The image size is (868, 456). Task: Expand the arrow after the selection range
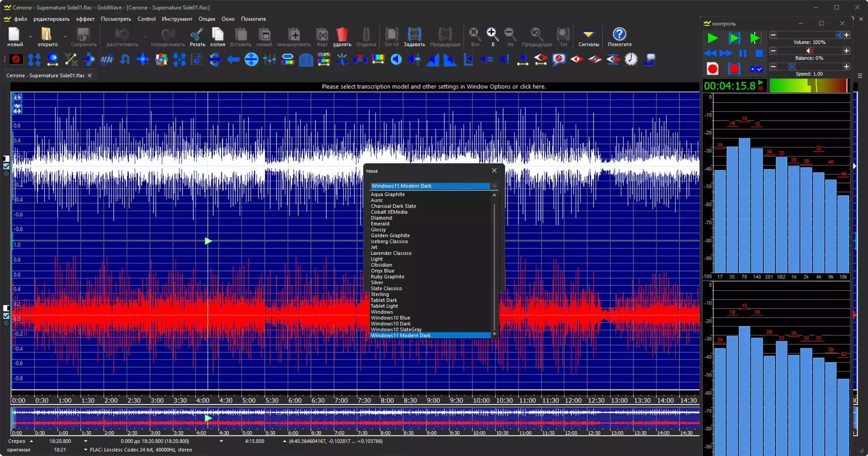(x=221, y=441)
